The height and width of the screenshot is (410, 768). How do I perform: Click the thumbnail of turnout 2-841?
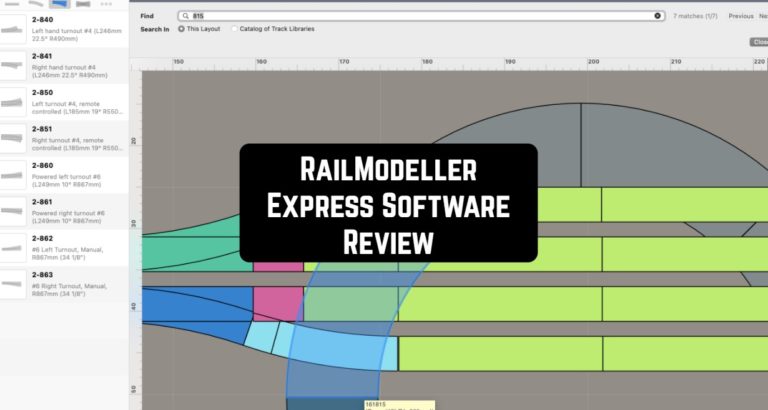[13, 66]
